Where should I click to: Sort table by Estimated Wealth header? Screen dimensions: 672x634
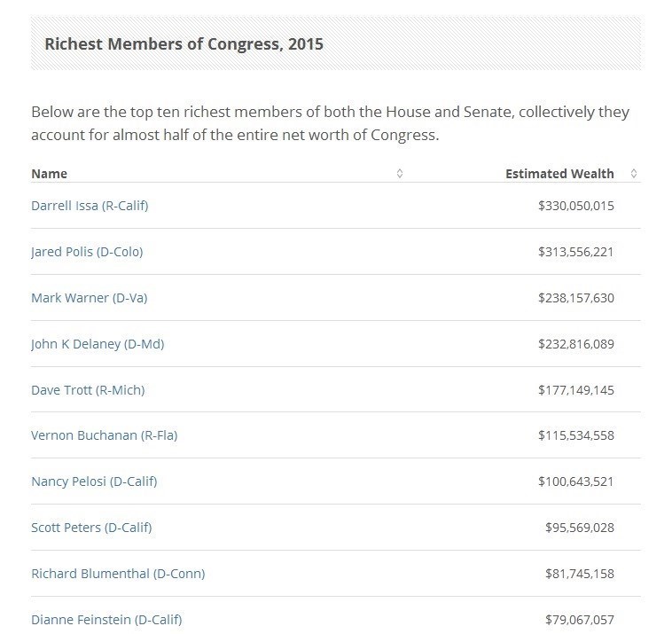tap(559, 174)
